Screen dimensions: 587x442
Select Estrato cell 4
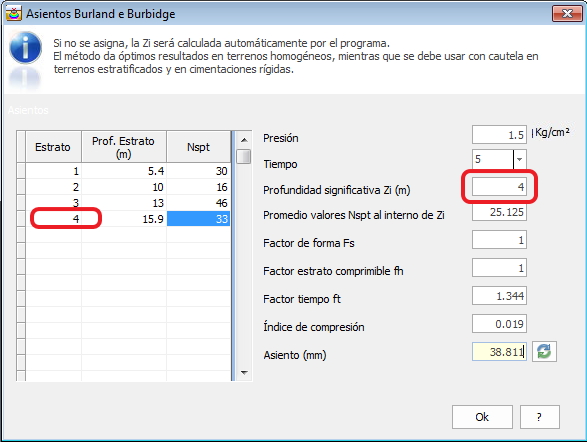tap(53, 219)
